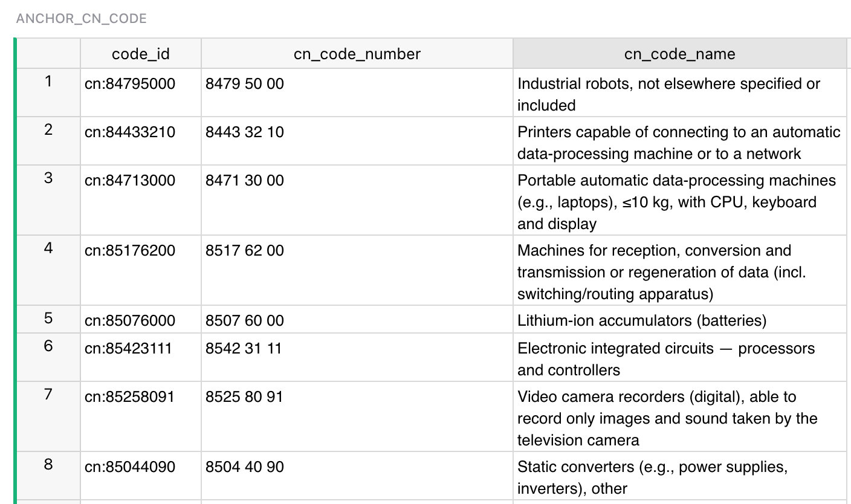
Task: Click the blank top-left corner header cell
Action: pos(48,54)
